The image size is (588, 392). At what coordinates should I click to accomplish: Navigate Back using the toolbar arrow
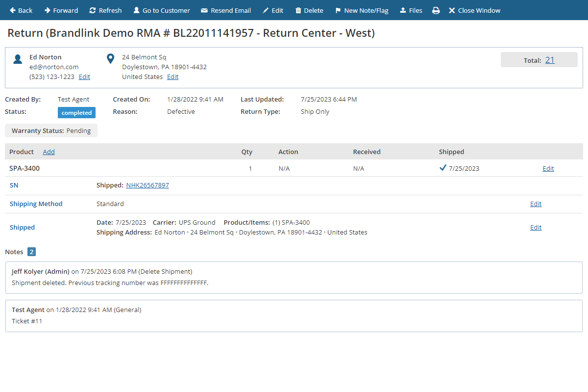(x=21, y=10)
